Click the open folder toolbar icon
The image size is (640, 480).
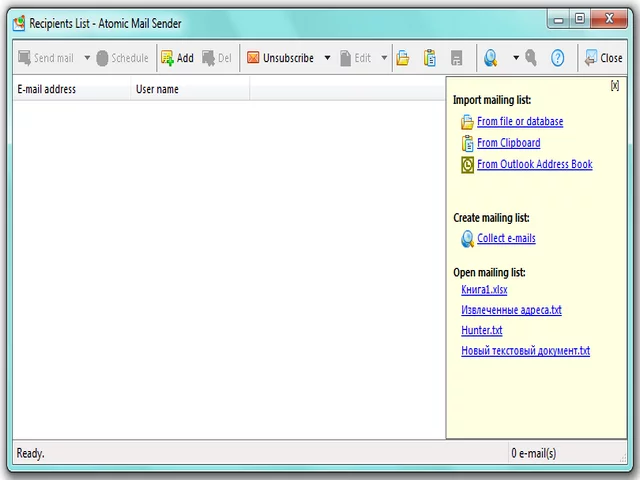[x=403, y=58]
